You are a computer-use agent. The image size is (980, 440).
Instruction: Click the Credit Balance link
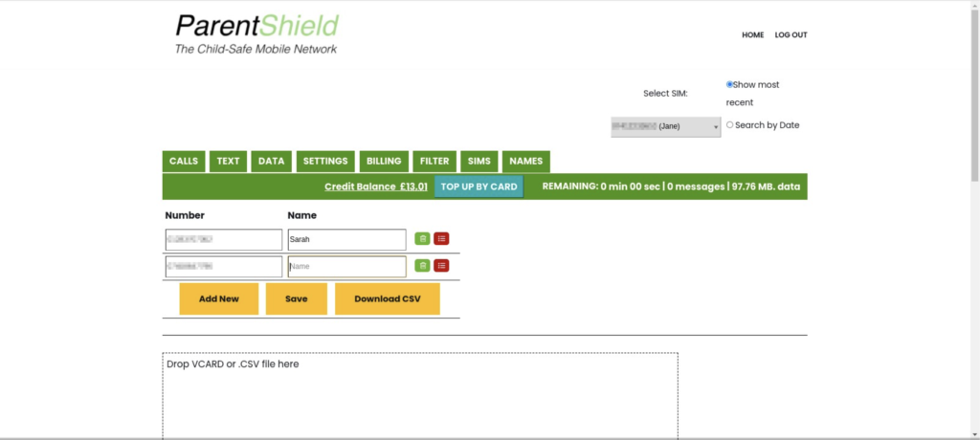[375, 187]
